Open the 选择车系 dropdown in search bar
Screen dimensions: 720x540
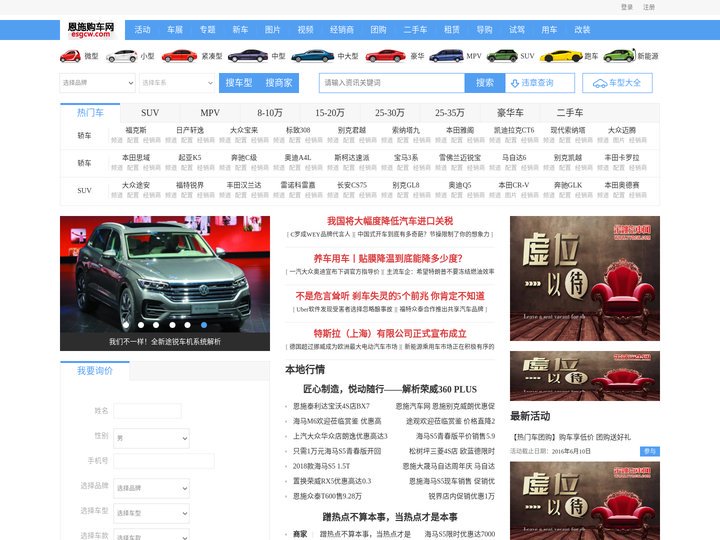pyautogui.click(x=177, y=83)
